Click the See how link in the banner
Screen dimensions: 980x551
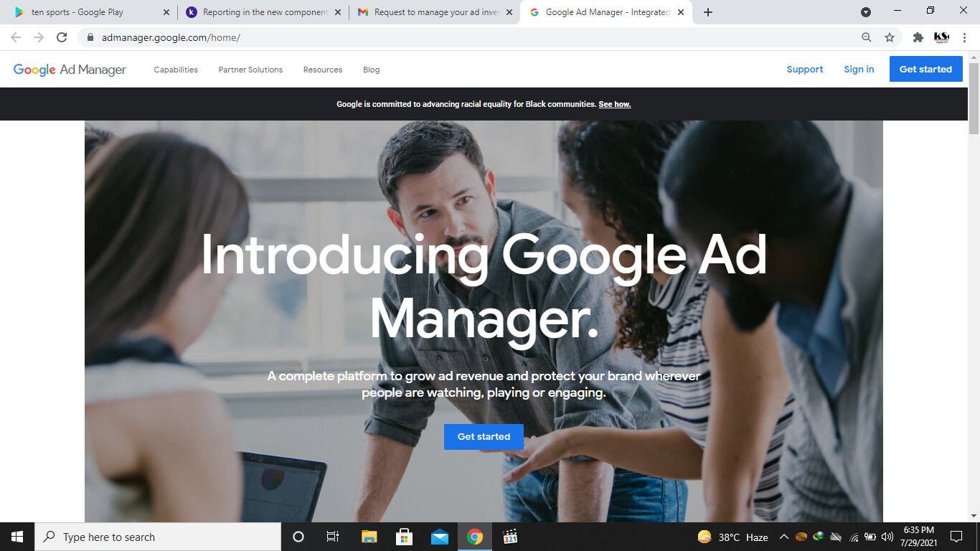[x=615, y=104]
